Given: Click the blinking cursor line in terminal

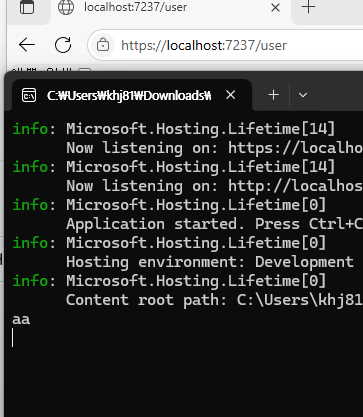Looking at the screenshot, I should (13, 338).
